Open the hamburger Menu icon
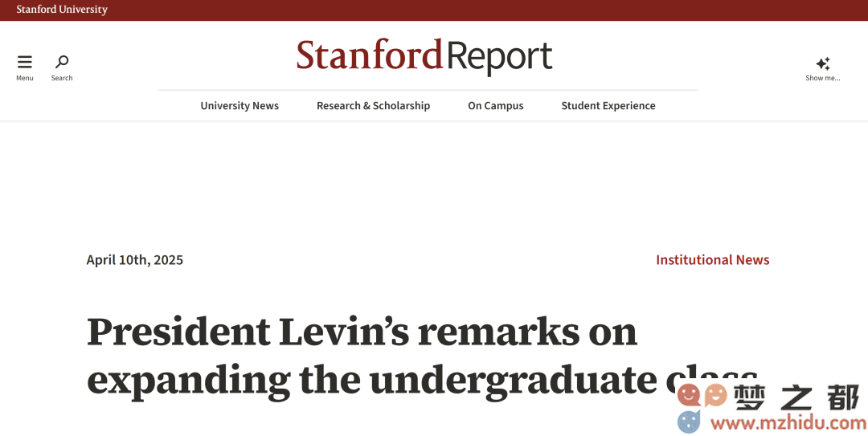 click(24, 61)
